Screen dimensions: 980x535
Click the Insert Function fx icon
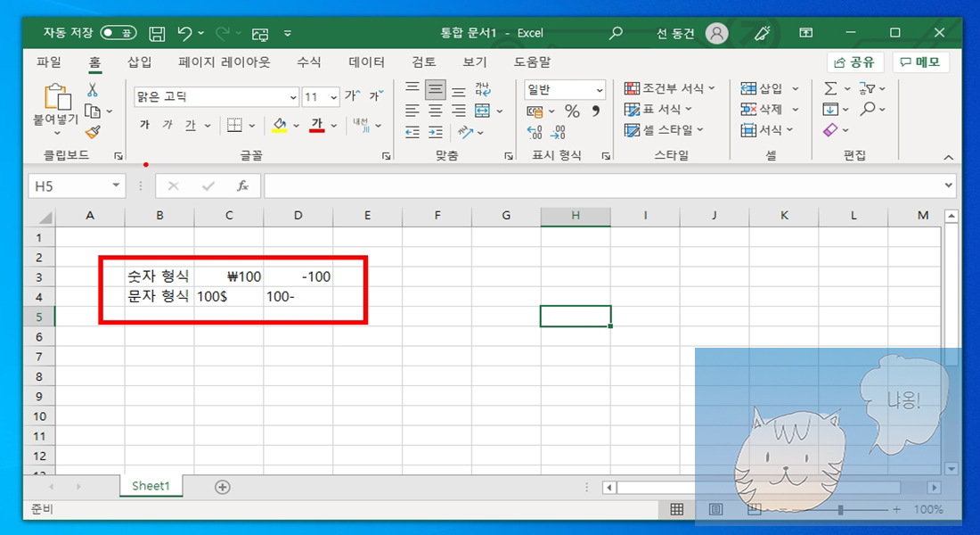(242, 185)
